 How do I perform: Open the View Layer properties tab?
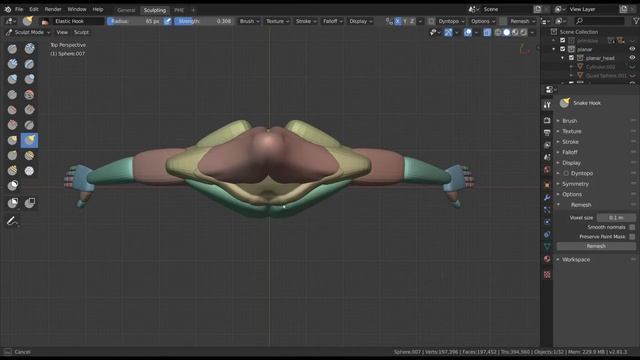(x=547, y=145)
